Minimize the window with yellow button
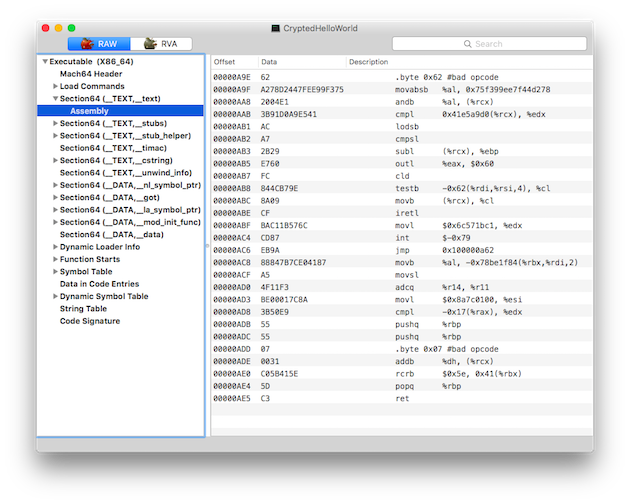630x504 pixels. click(59, 28)
